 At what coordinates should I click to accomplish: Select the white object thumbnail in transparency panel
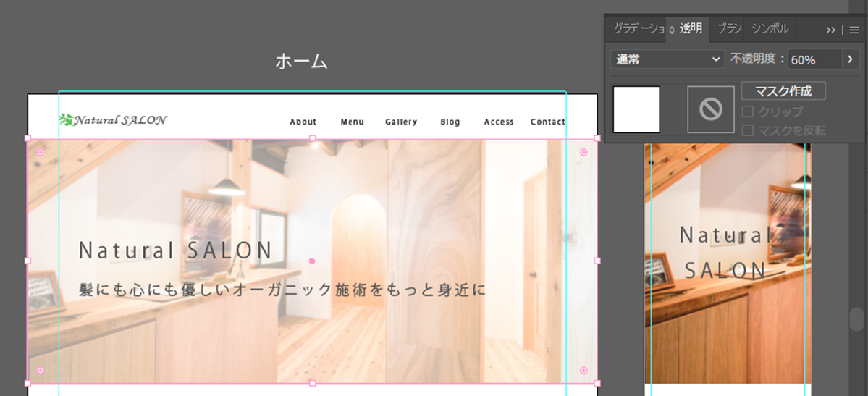636,109
